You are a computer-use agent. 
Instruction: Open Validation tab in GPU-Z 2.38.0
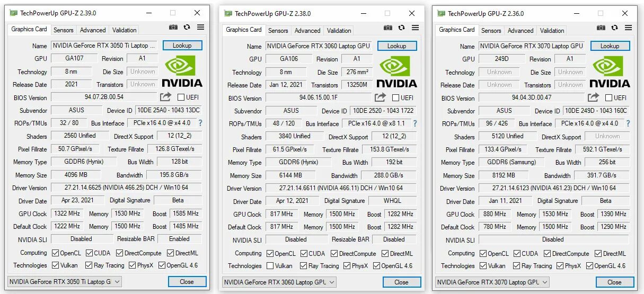339,31
